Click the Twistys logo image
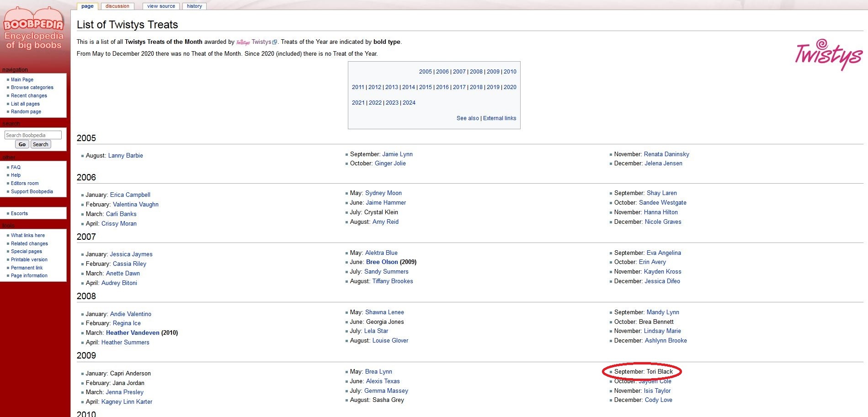This screenshot has width=868, height=417. (x=829, y=54)
